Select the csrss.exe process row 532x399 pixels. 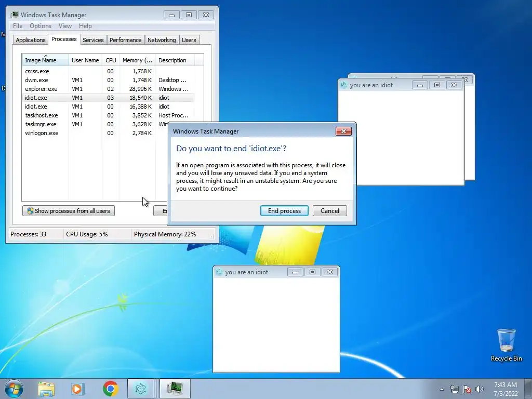(x=108, y=71)
